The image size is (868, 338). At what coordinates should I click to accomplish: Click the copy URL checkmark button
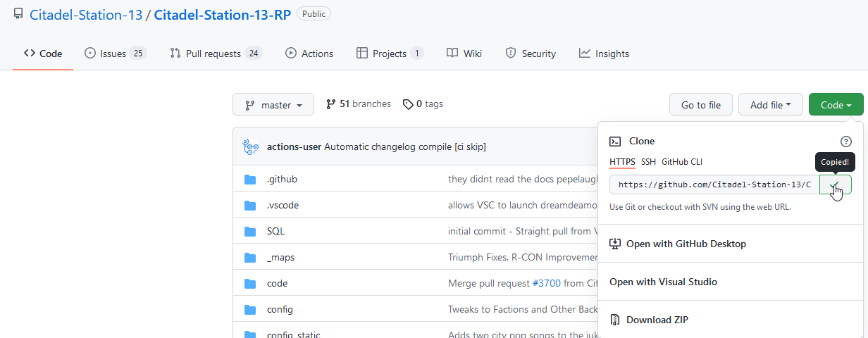tap(836, 184)
